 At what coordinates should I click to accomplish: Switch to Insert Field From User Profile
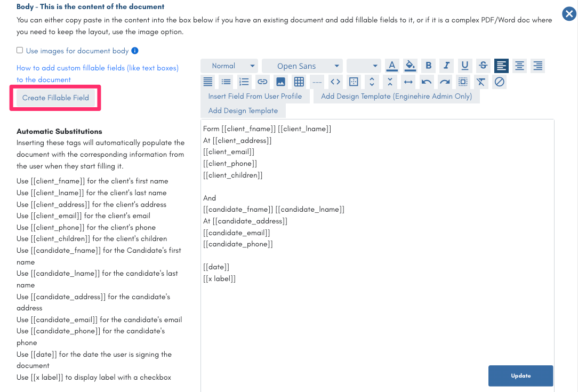pyautogui.click(x=255, y=96)
